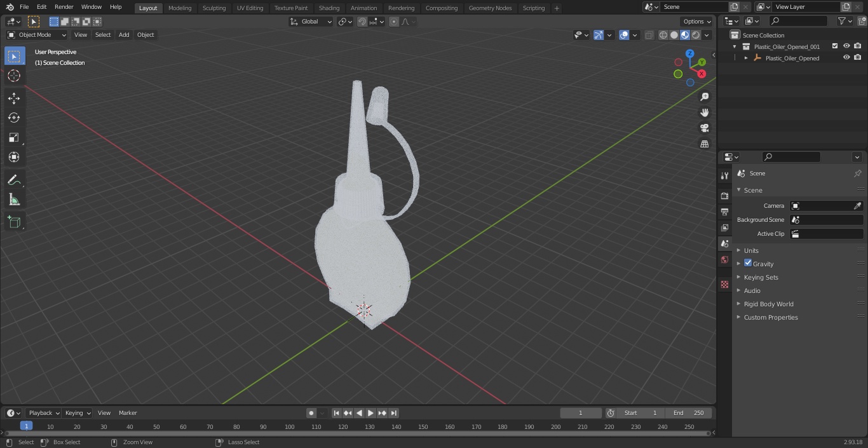
Task: Open the Render menu
Action: [x=64, y=7]
